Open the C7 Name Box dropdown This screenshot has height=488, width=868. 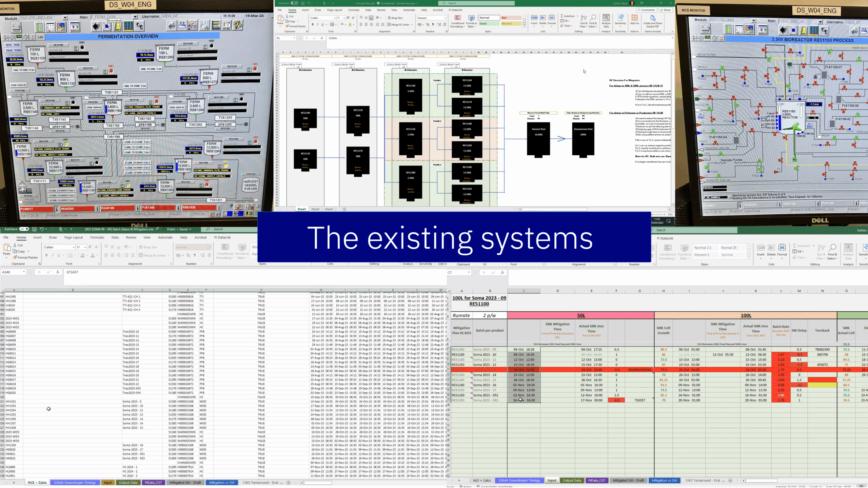tap(469, 272)
